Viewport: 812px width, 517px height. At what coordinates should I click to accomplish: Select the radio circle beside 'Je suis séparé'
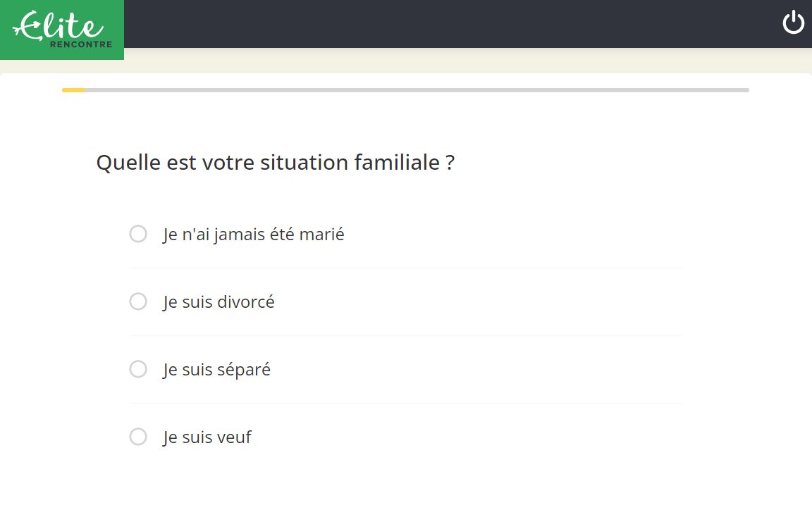tap(138, 370)
